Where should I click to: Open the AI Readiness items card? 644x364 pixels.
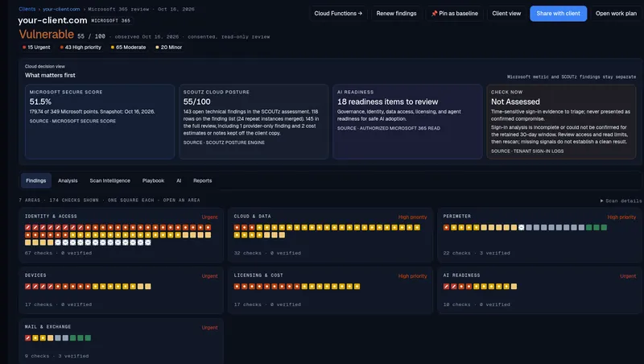tap(407, 122)
